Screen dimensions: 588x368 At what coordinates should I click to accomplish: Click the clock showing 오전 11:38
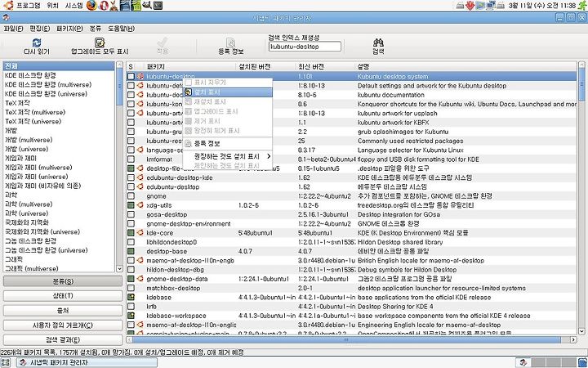point(542,6)
